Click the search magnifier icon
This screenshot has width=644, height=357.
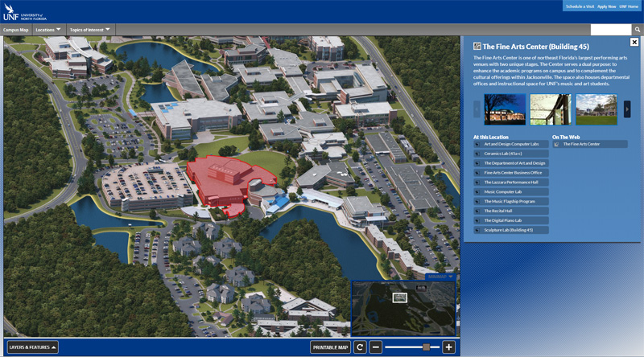click(x=637, y=30)
